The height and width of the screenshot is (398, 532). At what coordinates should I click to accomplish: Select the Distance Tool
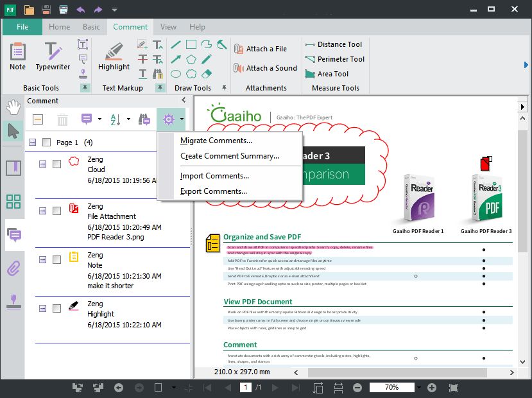point(333,44)
